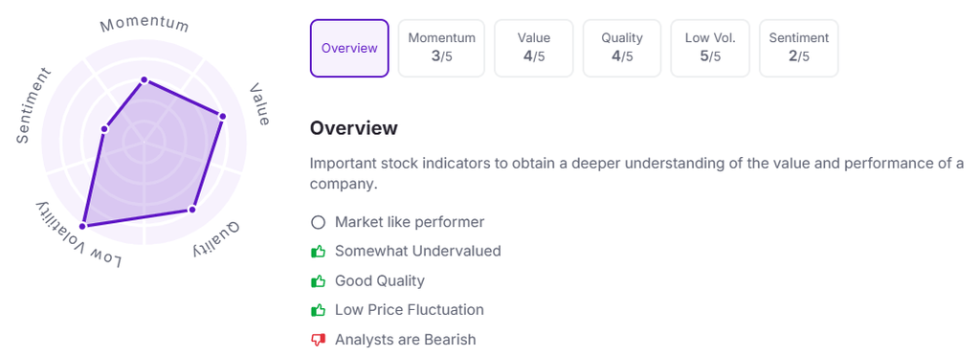This screenshot has height=356, width=980.
Task: Click the Sentiment data point on radar chart
Action: pyautogui.click(x=105, y=129)
